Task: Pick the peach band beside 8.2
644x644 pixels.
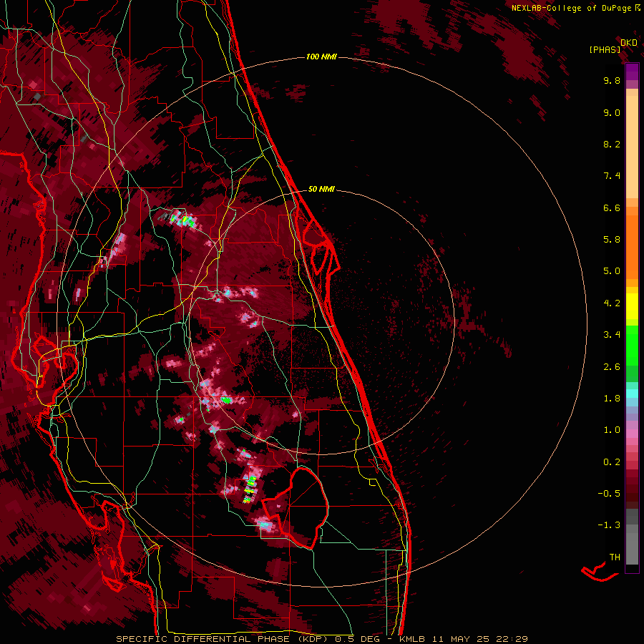Action: (632, 147)
